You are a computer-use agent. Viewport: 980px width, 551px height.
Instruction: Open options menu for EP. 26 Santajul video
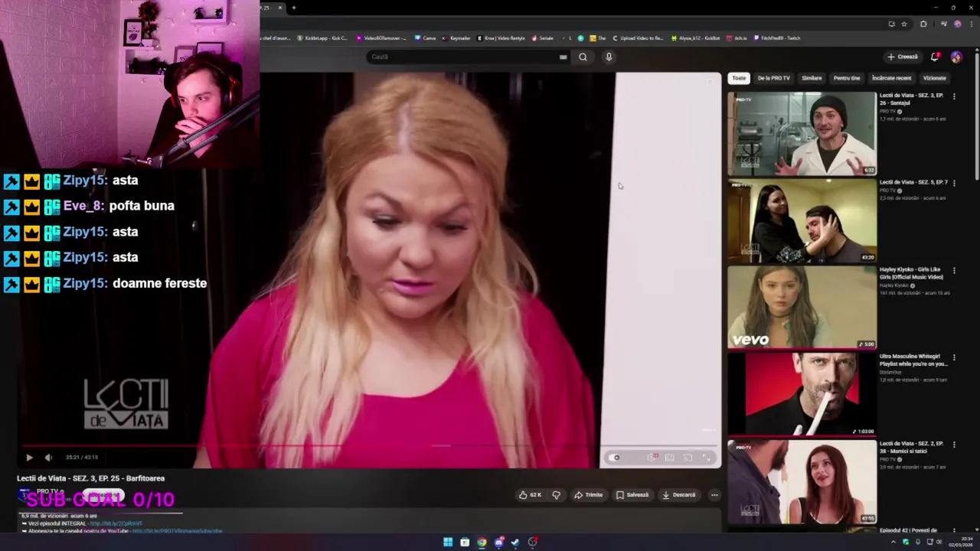click(x=954, y=96)
